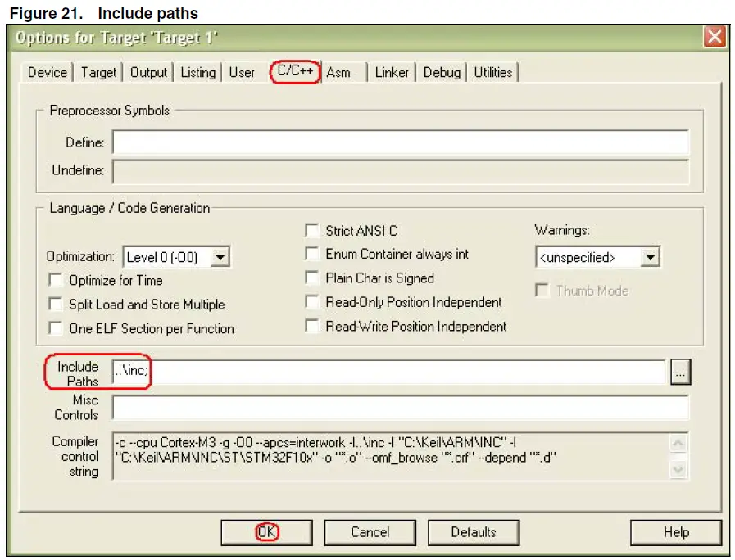
Task: Check Plain Char is Signed
Action: tap(312, 278)
